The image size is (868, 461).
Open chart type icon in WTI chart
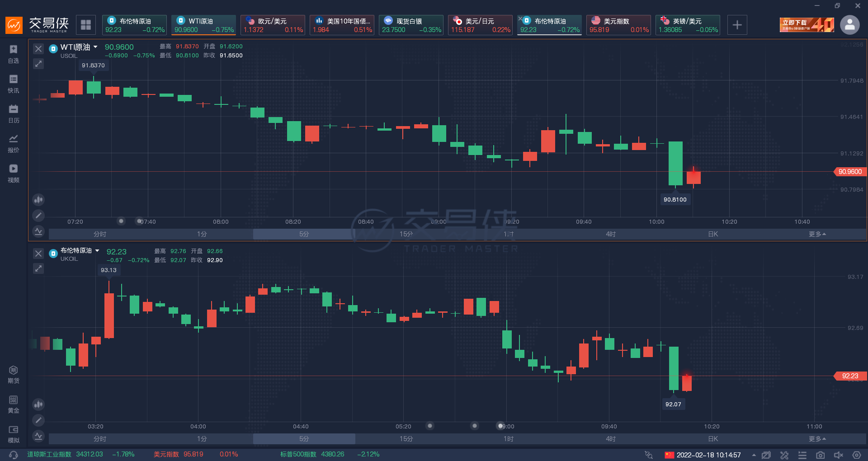pyautogui.click(x=38, y=199)
